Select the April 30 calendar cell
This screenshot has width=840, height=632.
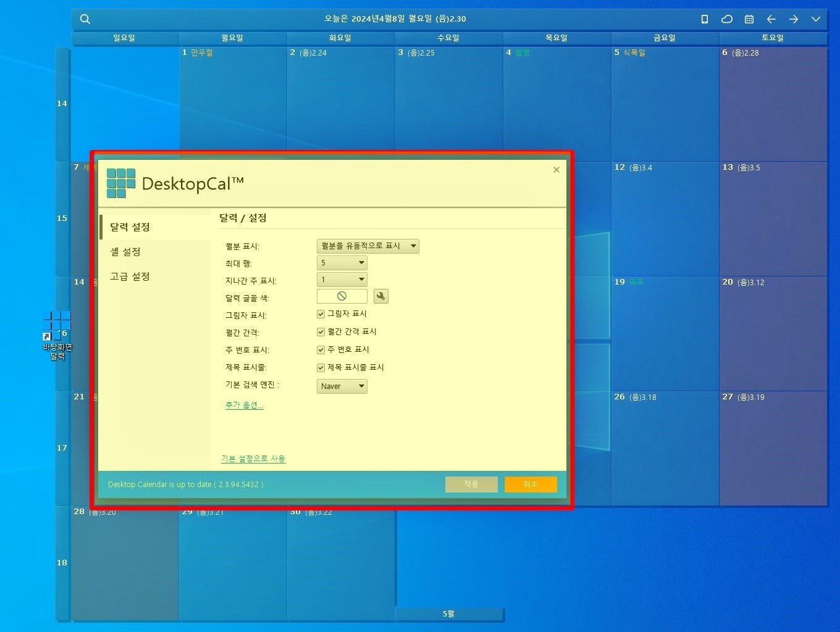(341, 564)
